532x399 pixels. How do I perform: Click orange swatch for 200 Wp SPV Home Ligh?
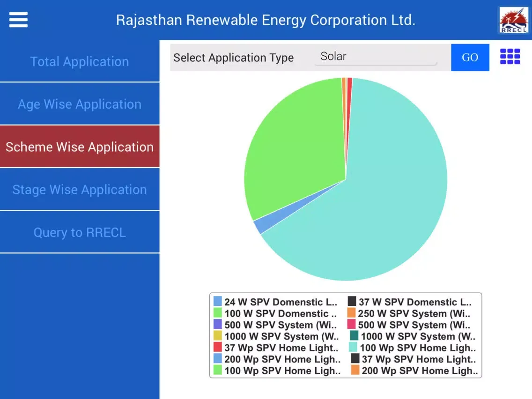pyautogui.click(x=355, y=370)
